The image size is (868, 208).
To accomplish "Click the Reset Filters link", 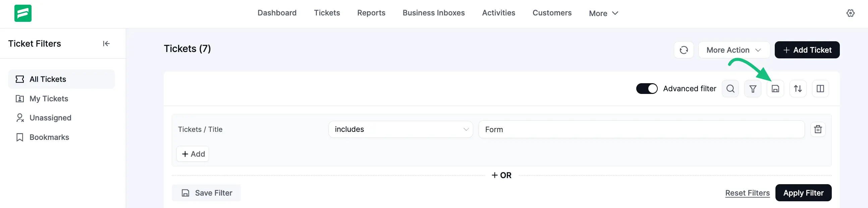I will [747, 193].
